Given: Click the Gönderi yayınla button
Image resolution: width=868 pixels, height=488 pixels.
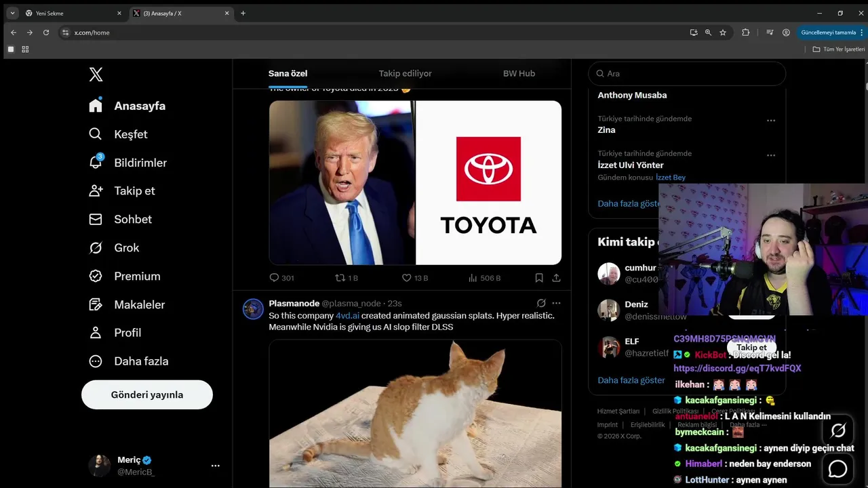Looking at the screenshot, I should pyautogui.click(x=147, y=394).
